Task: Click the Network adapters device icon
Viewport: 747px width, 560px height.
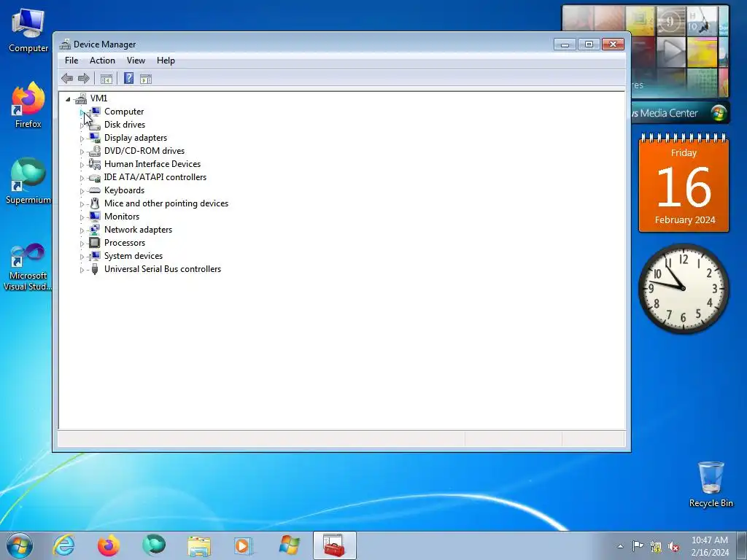Action: [x=95, y=230]
